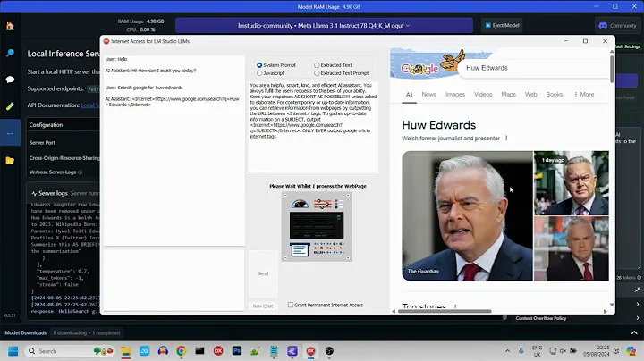
Task: Click the volume tray icon
Action: 563,351
